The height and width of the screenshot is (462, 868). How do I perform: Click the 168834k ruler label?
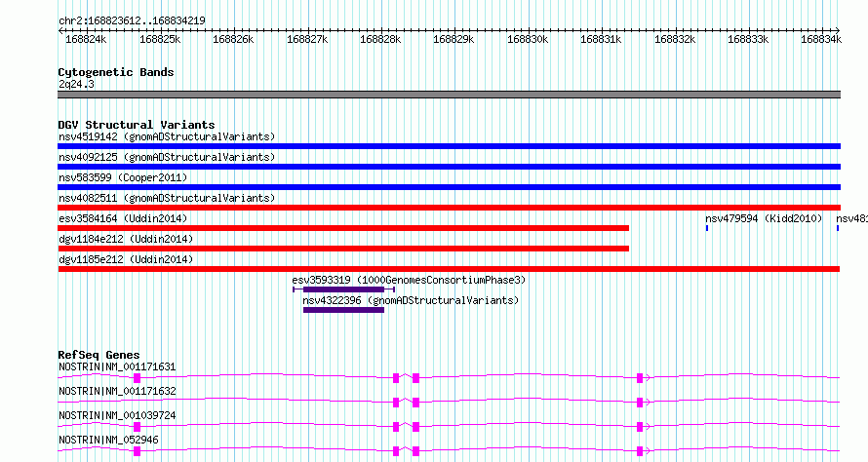click(x=821, y=39)
